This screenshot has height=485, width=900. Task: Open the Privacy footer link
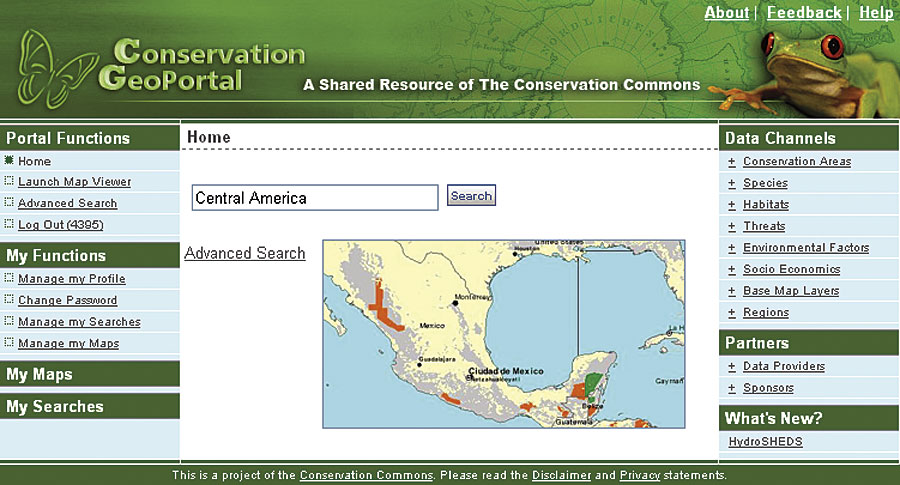point(640,475)
